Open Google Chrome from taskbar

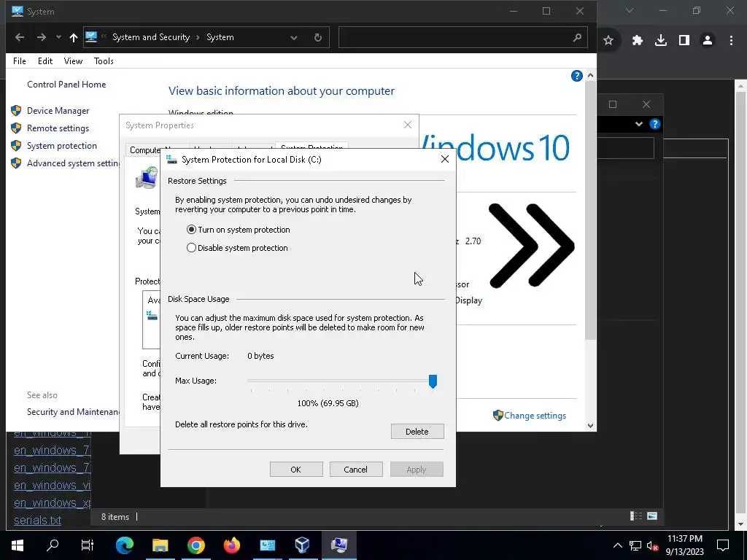196,545
